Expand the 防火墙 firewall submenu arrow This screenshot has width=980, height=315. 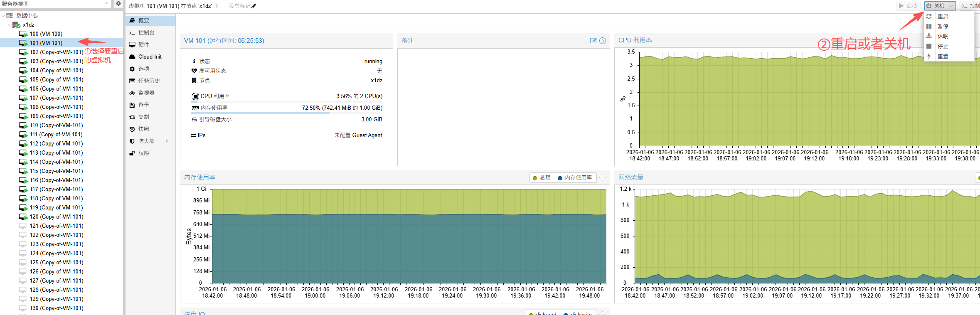click(167, 141)
